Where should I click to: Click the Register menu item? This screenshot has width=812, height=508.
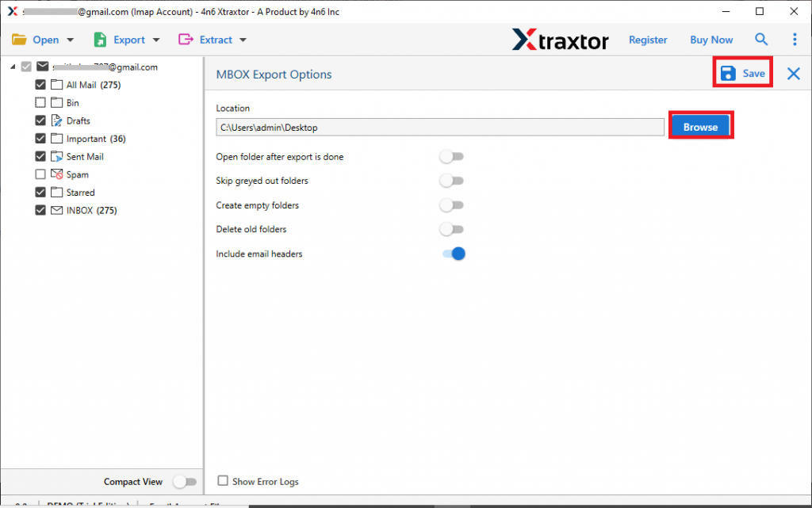point(648,39)
